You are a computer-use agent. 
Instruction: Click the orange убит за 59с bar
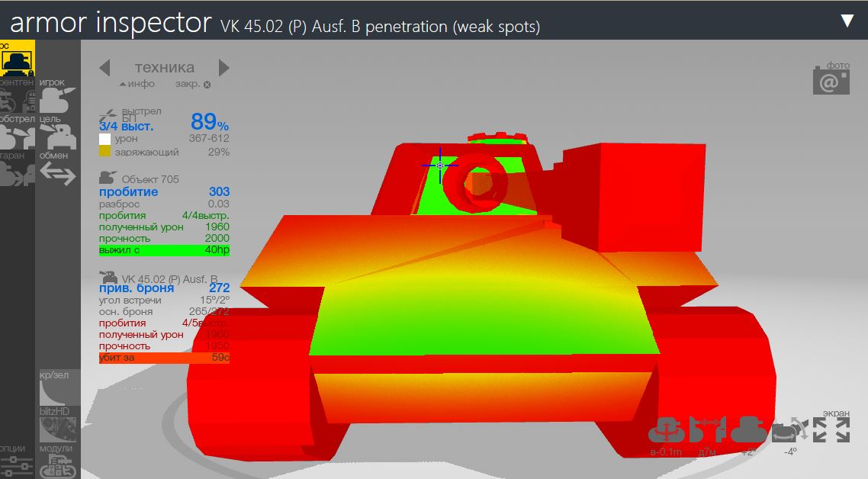coord(165,358)
